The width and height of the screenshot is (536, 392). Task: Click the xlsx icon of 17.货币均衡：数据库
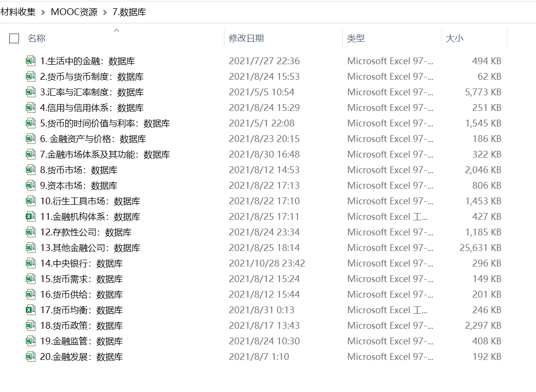coord(30,310)
